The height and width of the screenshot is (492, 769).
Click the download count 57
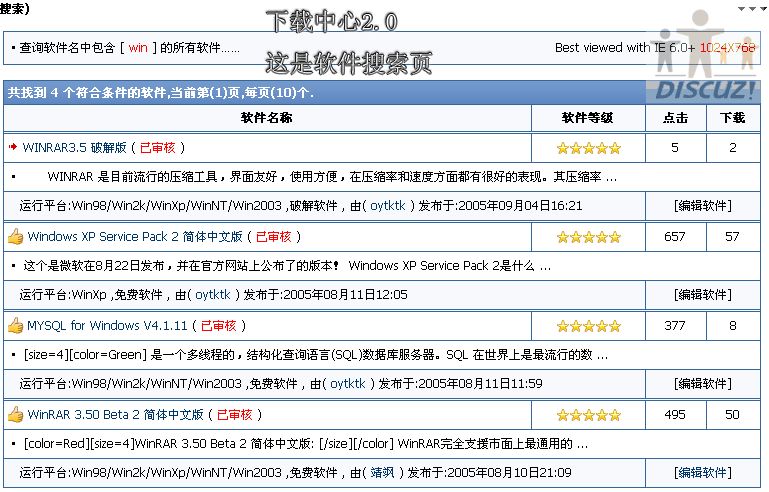(x=732, y=236)
